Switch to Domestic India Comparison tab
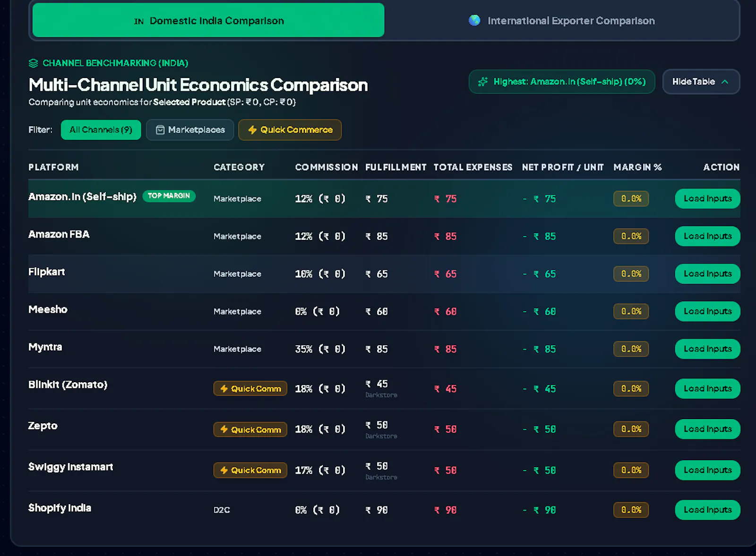 coord(208,20)
